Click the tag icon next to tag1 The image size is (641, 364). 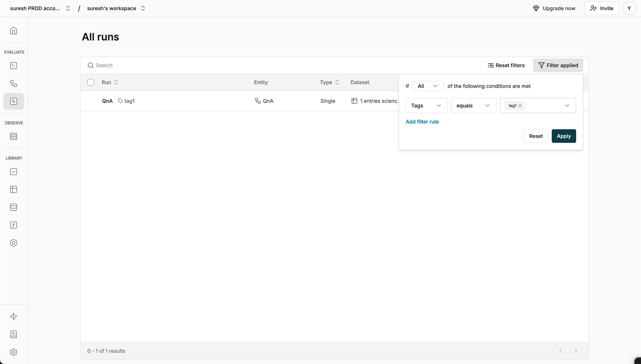[120, 101]
